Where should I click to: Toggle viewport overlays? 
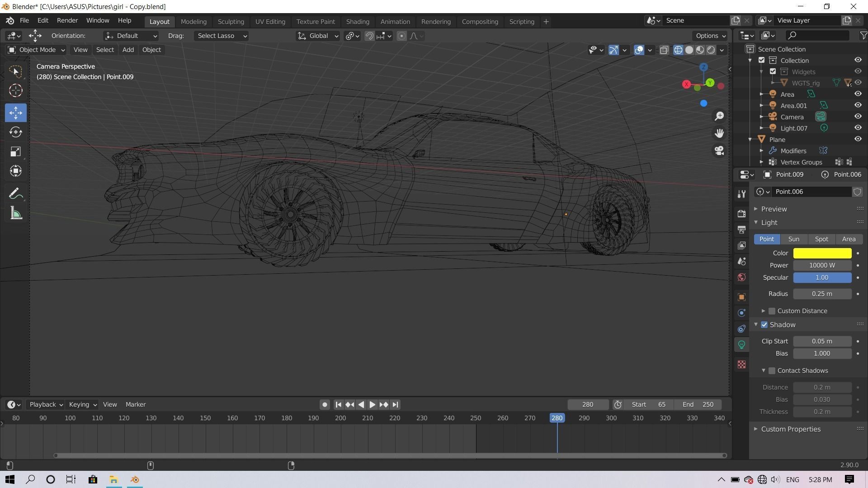click(x=639, y=50)
